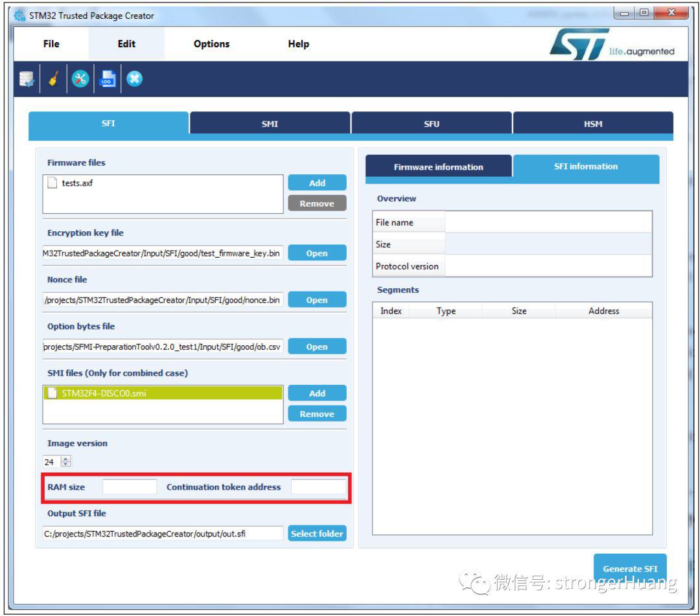
Task: Click the Index column header
Action: coord(391,310)
